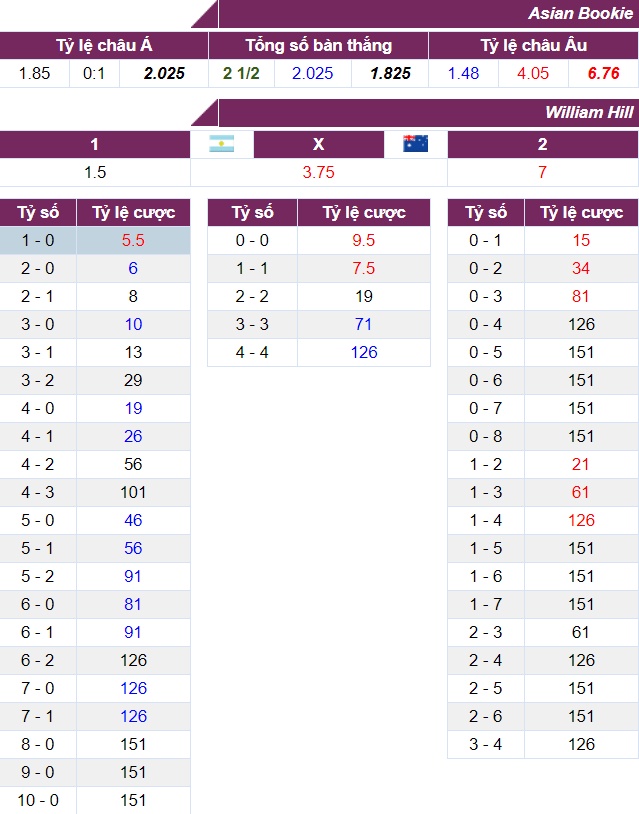Viewport: 639px width, 814px height.
Task: Click the Argentina flag icon
Action: coord(222,144)
